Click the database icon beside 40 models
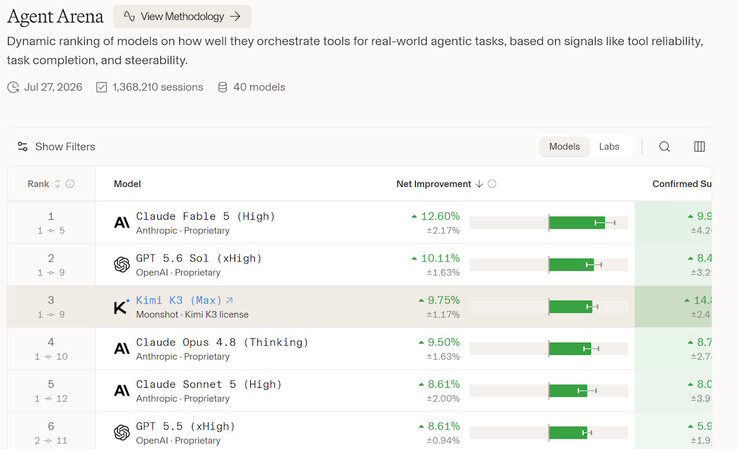This screenshot has width=738, height=449. 223,88
